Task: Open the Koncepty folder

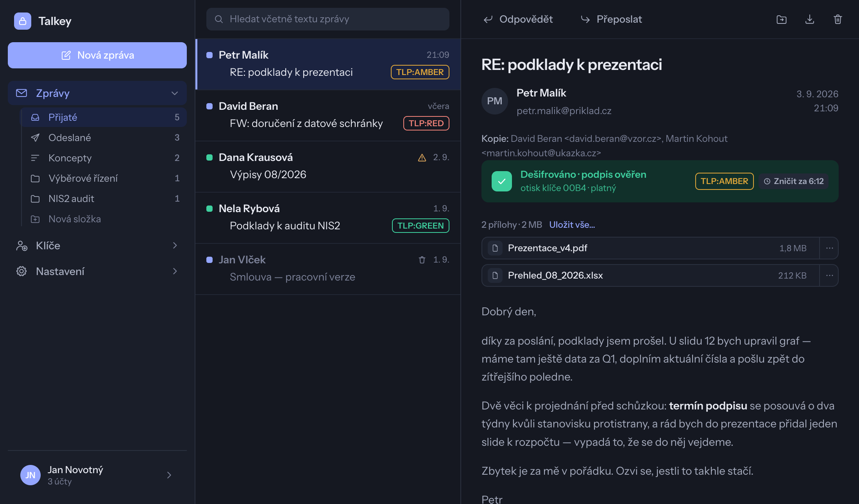Action: click(x=104, y=158)
